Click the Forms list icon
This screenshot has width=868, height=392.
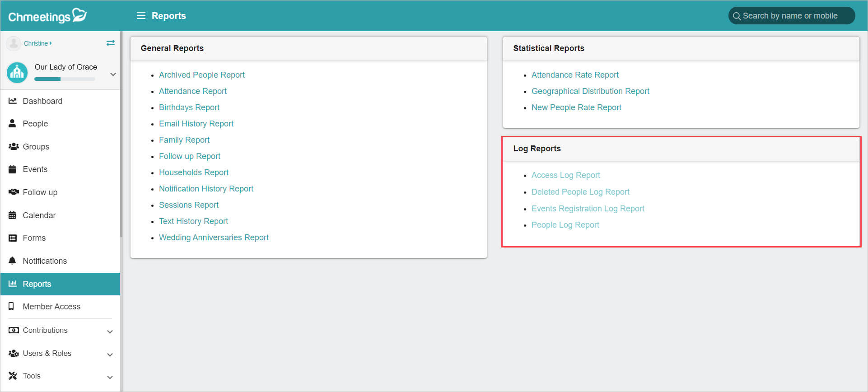point(13,238)
